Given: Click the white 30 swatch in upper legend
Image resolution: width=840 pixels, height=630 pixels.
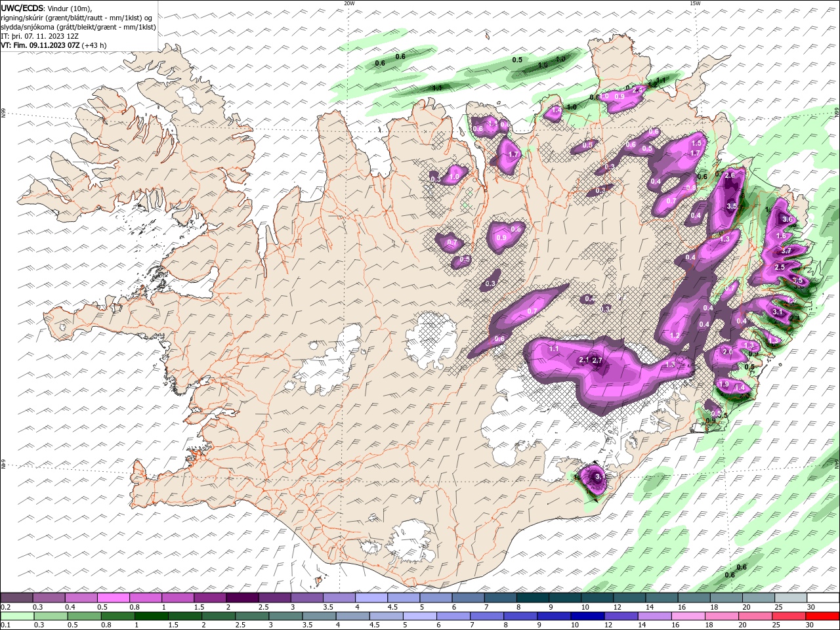Looking at the screenshot, I should [823, 598].
